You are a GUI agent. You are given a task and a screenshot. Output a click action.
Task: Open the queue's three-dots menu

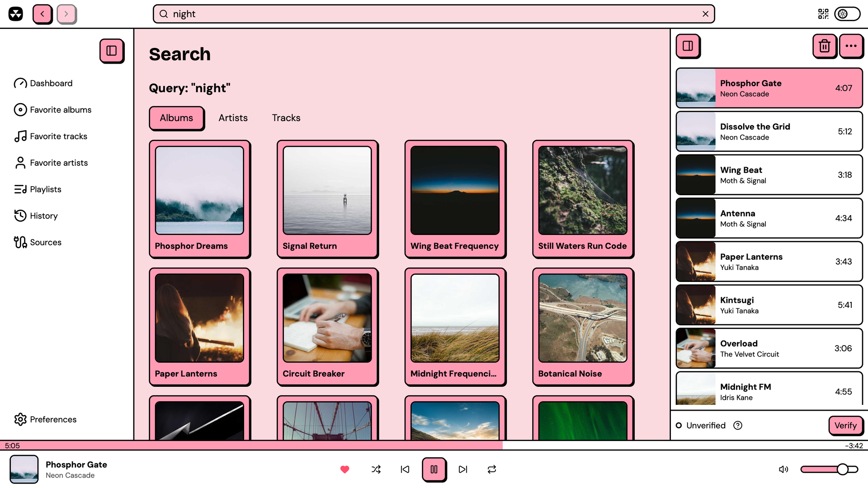(x=851, y=46)
